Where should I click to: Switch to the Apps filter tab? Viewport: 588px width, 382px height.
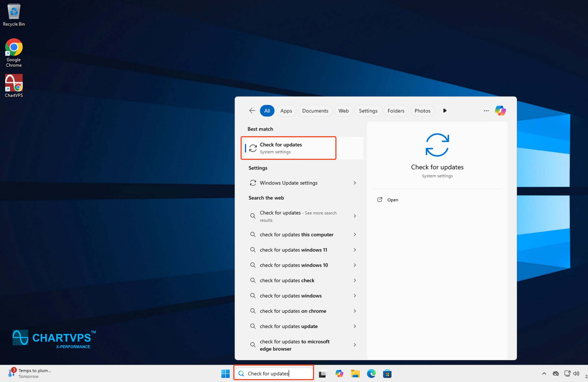(x=286, y=111)
